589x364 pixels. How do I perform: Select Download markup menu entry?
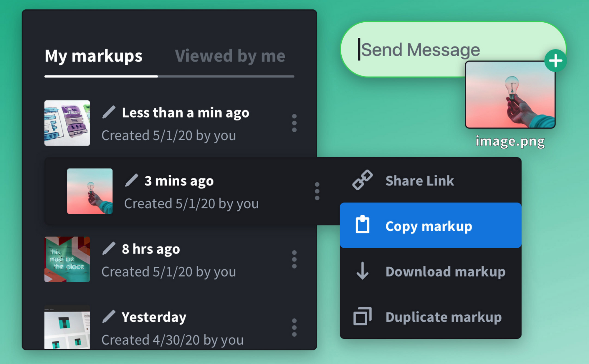click(x=431, y=271)
